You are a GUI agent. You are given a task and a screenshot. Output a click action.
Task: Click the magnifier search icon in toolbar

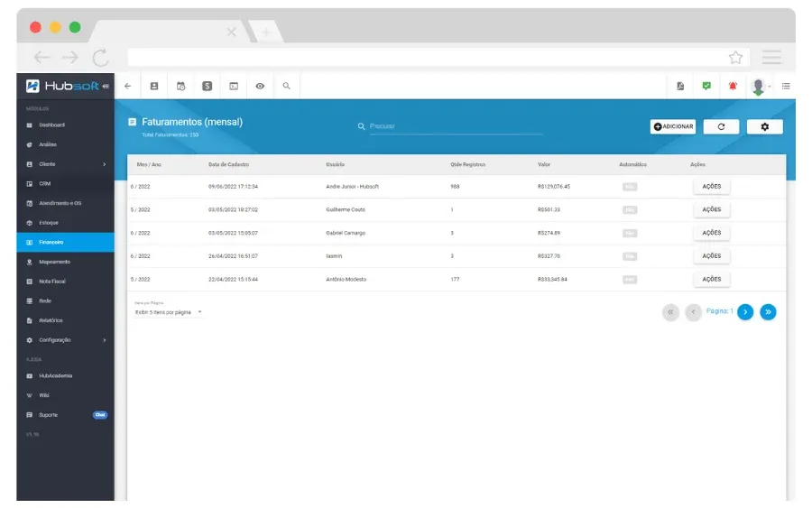tap(286, 86)
